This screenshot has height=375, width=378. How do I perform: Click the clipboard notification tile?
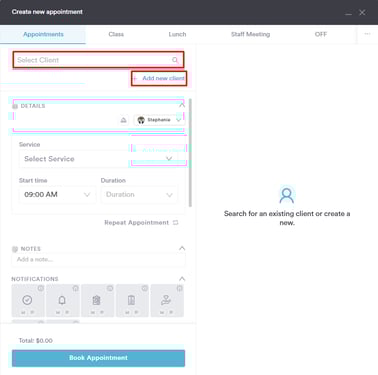coord(97,300)
